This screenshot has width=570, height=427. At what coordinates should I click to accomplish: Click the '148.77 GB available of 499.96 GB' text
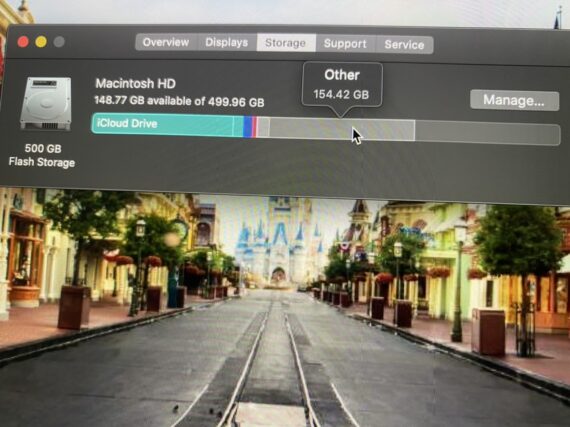179,101
